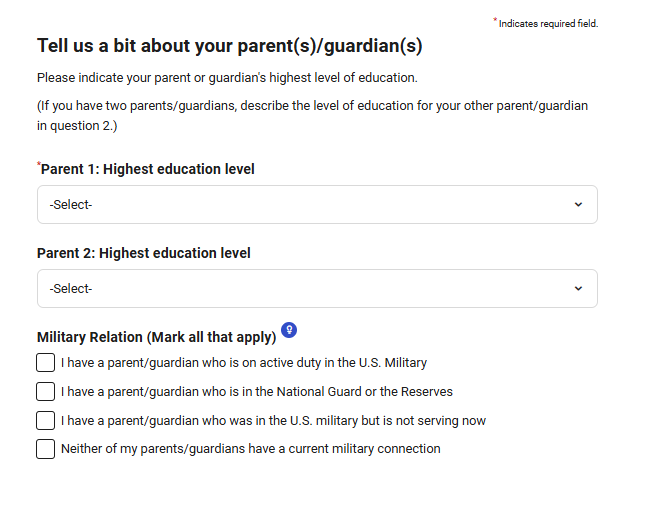Viewport: 650px width, 510px height.
Task: Click the 'Neither of my parents/guardians' label text
Action: pos(250,449)
